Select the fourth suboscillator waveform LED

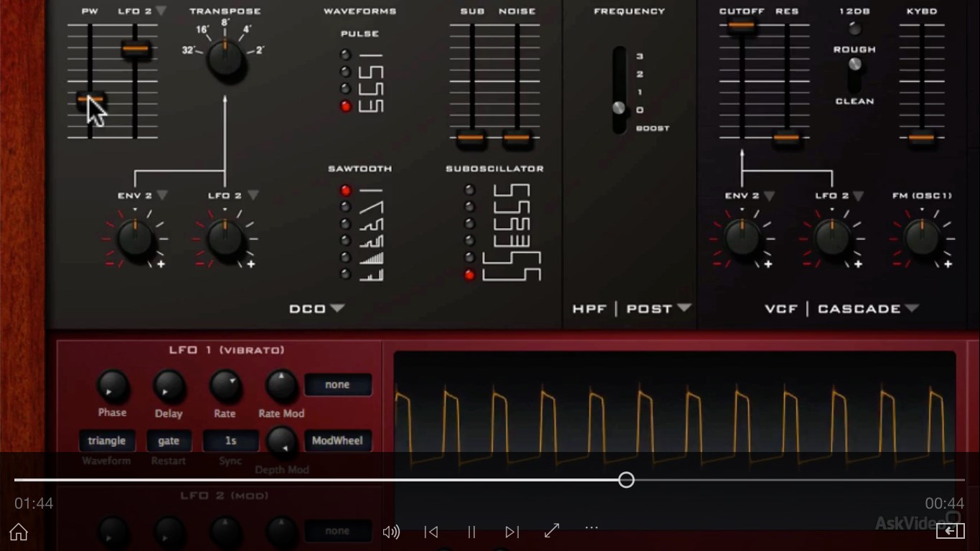469,240
